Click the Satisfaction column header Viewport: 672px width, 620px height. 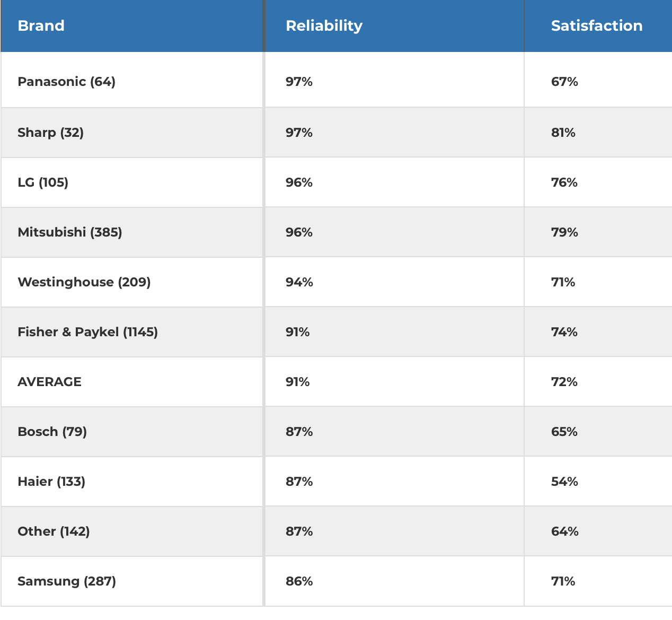pos(596,25)
